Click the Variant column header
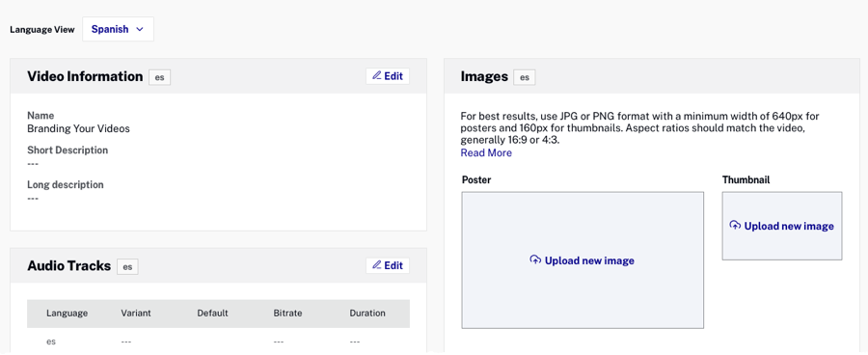The image size is (868, 355). coord(136,313)
